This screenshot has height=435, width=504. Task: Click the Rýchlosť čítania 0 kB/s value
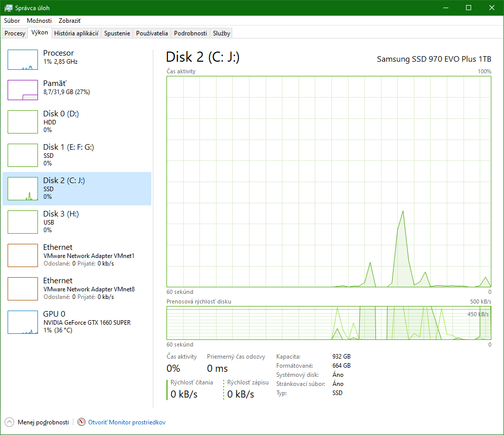(184, 394)
